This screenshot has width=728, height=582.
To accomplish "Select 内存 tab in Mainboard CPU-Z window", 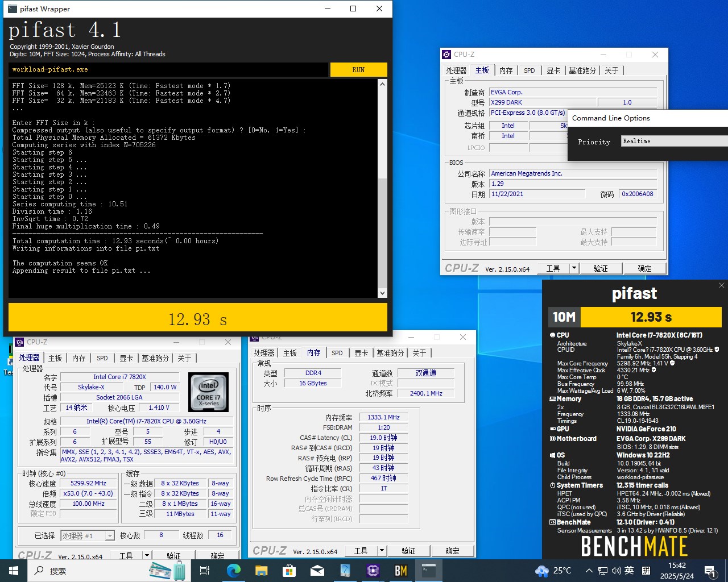I will point(506,70).
